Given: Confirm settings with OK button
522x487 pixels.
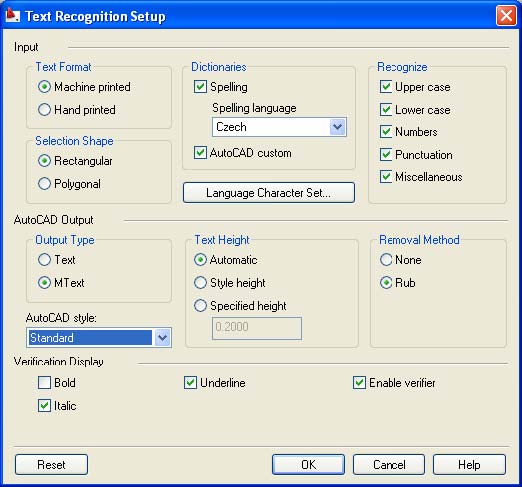Looking at the screenshot, I should pyautogui.click(x=308, y=464).
